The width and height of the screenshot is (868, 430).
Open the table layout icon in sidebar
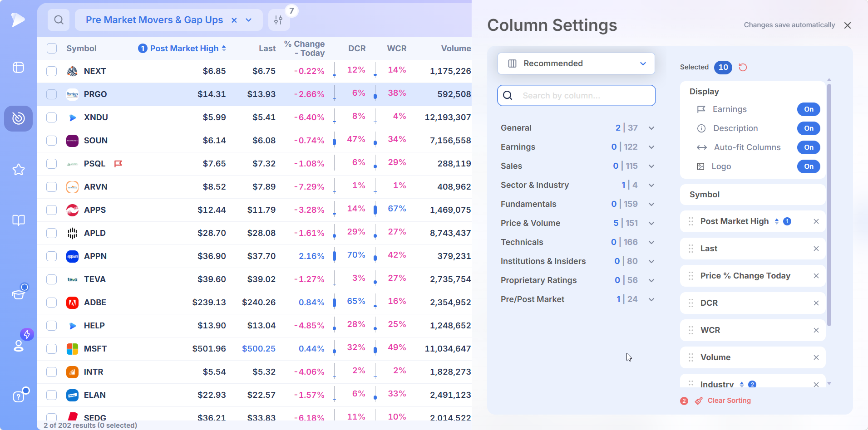tap(19, 68)
